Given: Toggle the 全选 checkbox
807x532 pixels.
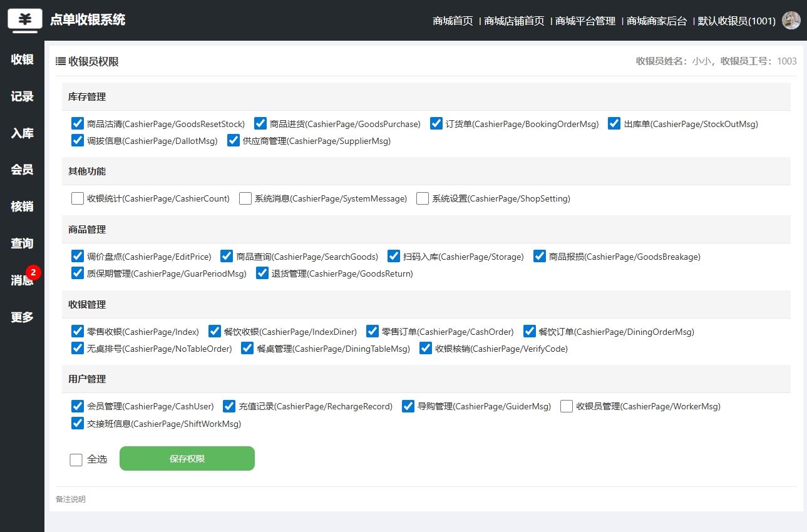Looking at the screenshot, I should (x=76, y=460).
